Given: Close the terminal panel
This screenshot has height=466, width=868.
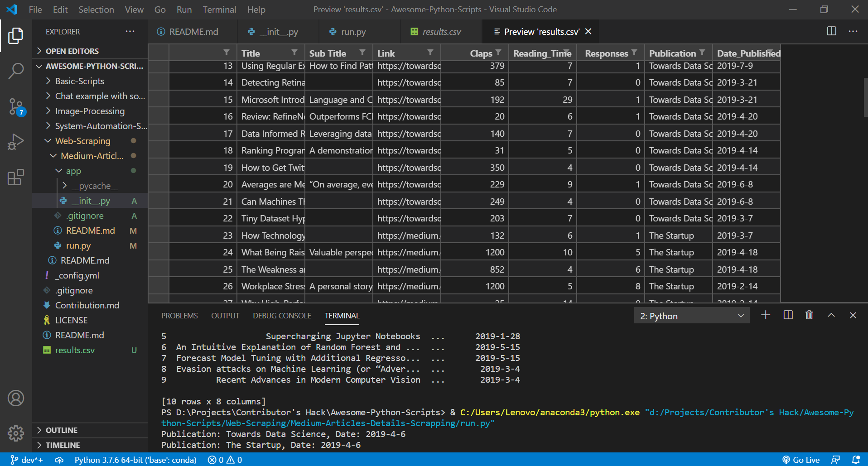Looking at the screenshot, I should tap(853, 315).
